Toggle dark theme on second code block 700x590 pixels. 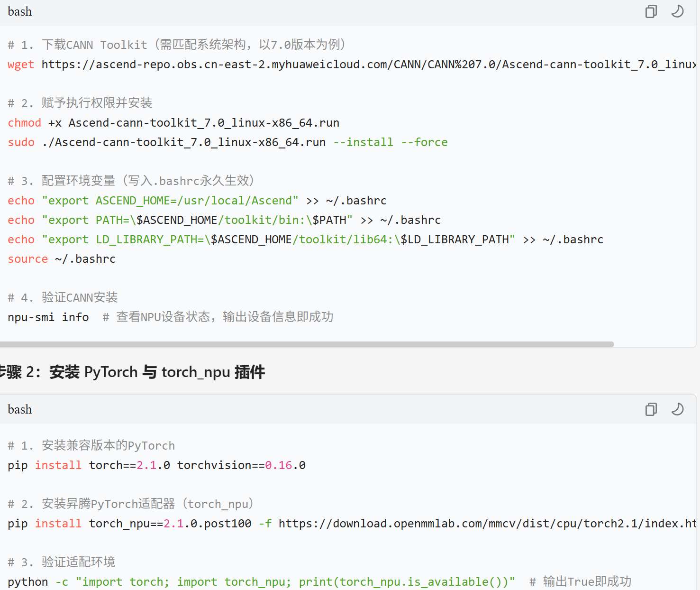tap(678, 409)
